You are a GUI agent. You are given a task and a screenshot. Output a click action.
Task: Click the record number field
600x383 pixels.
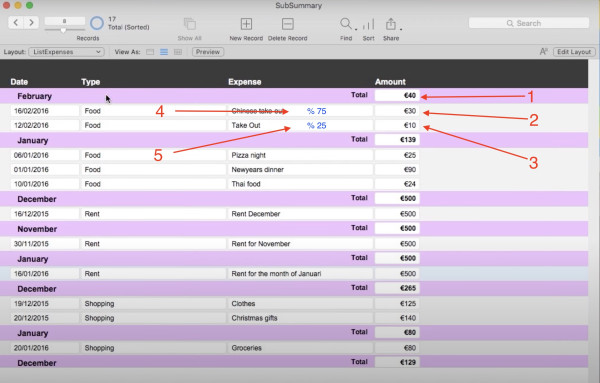pos(65,21)
